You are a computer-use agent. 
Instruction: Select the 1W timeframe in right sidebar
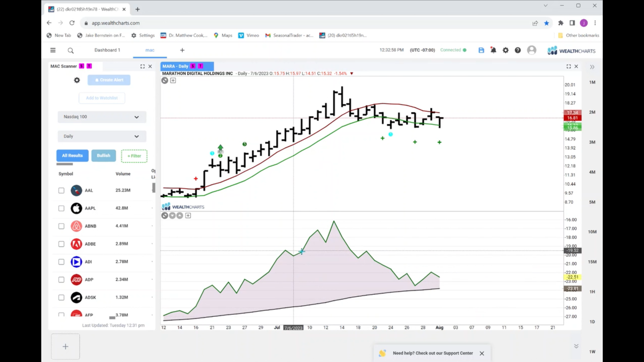pos(592,352)
